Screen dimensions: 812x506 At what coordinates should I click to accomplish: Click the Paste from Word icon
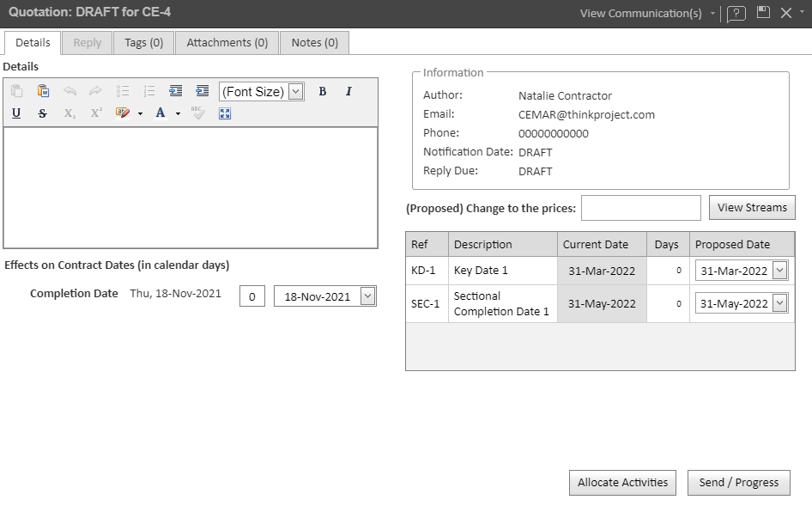(43, 91)
